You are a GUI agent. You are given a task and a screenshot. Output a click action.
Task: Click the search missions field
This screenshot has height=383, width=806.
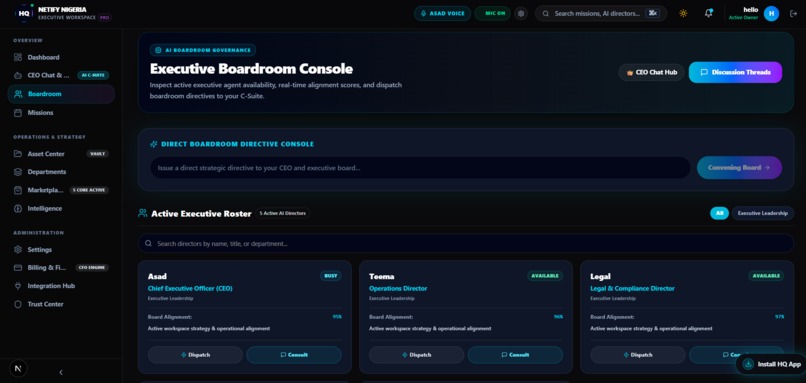point(601,13)
